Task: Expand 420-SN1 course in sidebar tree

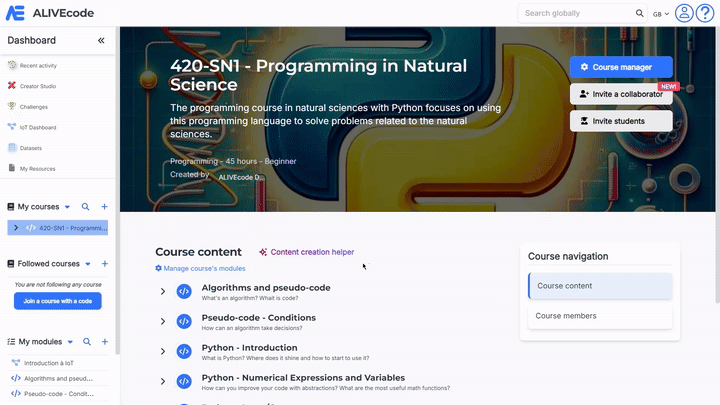Action: tap(16, 228)
